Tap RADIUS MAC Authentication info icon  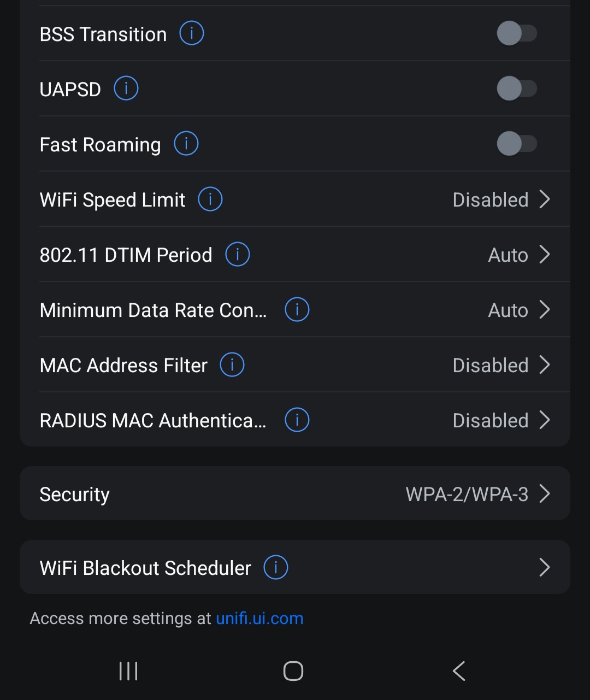coord(297,420)
